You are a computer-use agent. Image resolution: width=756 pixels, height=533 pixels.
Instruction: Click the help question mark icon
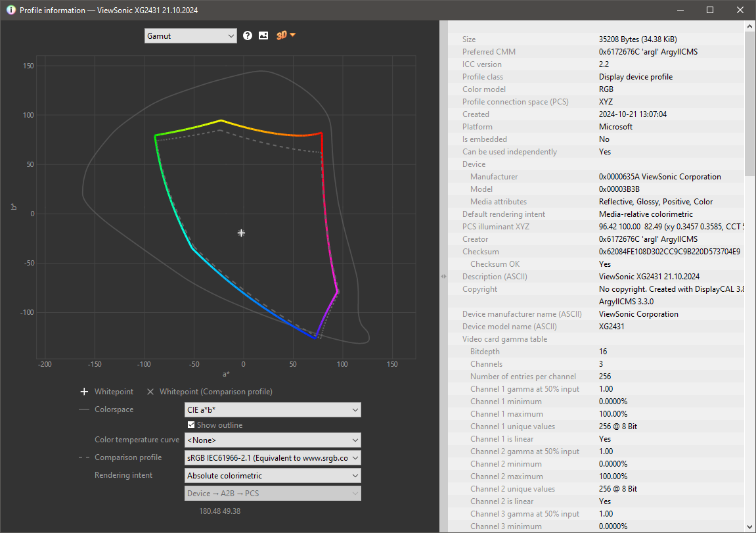[x=248, y=35]
